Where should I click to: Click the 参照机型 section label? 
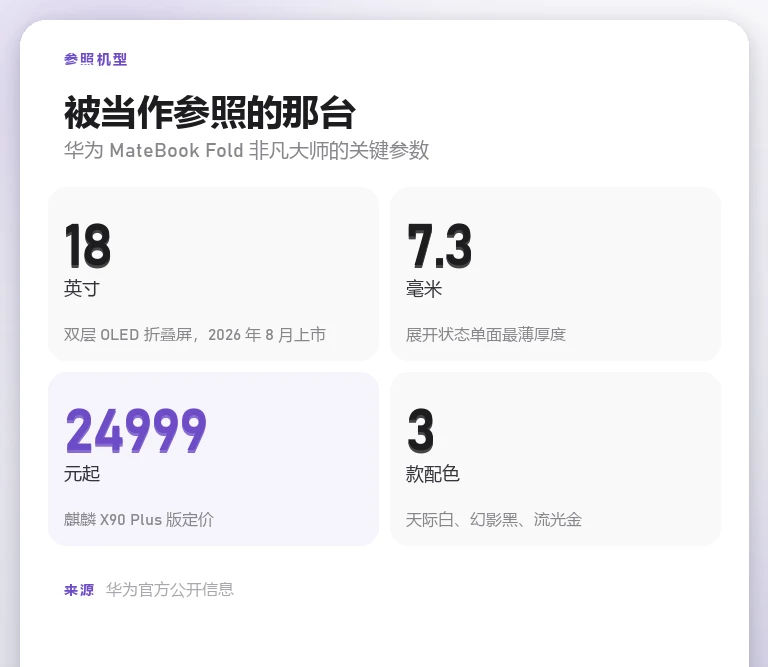pyautogui.click(x=96, y=59)
